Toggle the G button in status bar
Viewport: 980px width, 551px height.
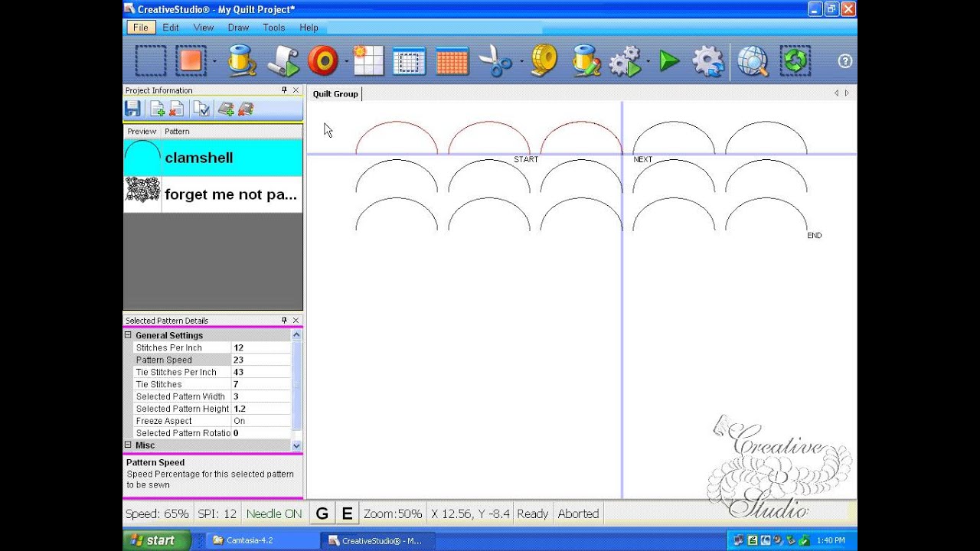[x=322, y=514]
